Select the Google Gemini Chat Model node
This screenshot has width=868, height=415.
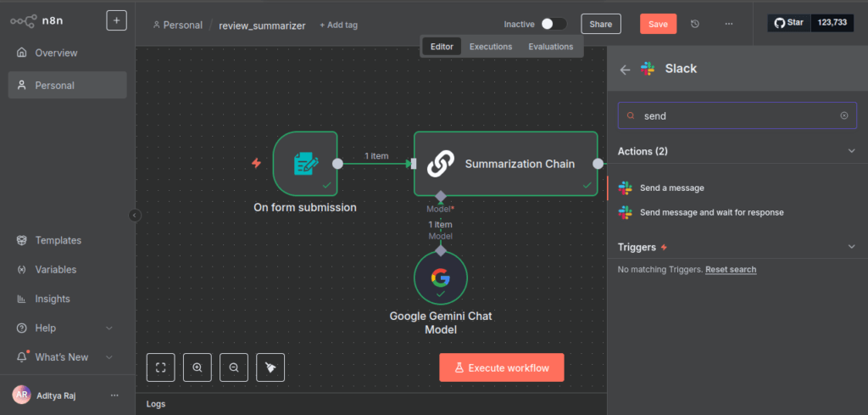[440, 278]
